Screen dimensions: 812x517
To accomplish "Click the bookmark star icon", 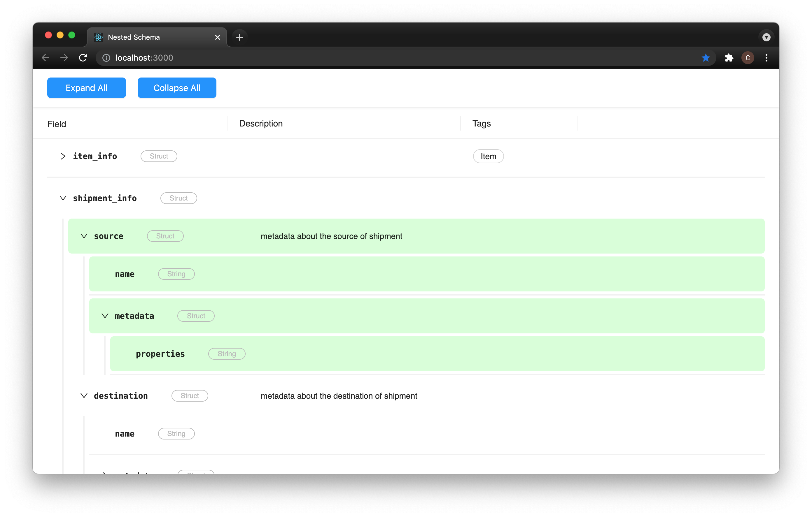I will click(706, 58).
